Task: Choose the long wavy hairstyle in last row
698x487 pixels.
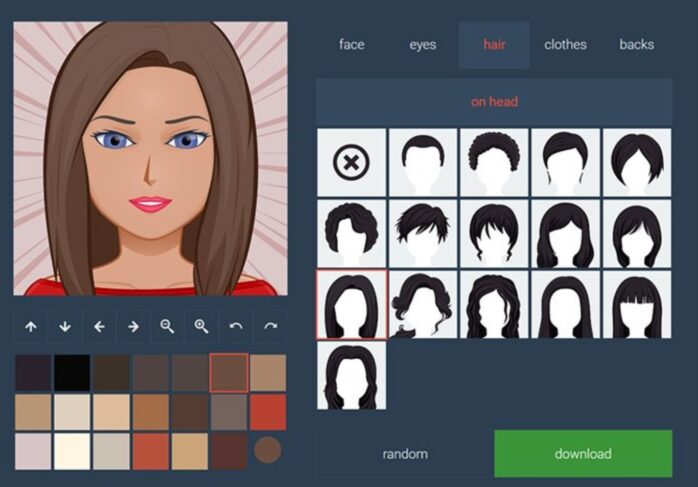Action: click(x=351, y=375)
